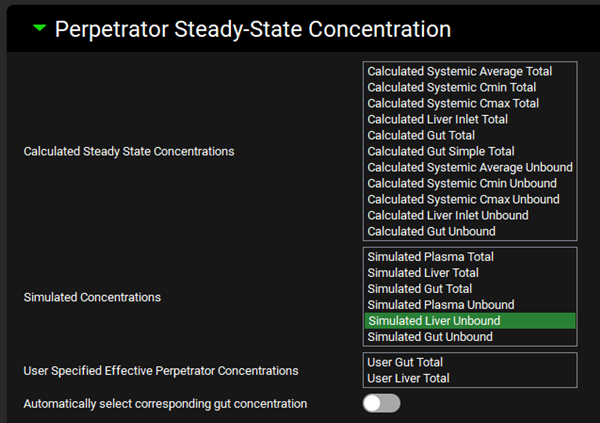Pick Simulated Plasma Unbound option
Screen dimensions: 600x423
pos(441,305)
